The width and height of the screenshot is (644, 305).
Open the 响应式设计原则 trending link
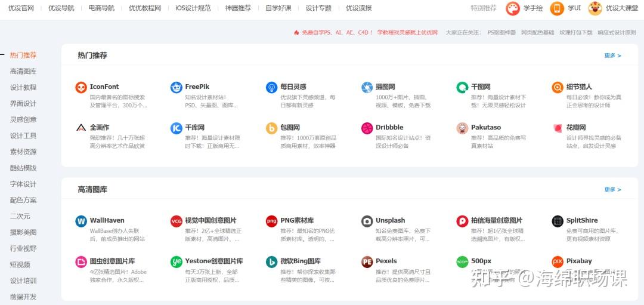[x=617, y=32]
